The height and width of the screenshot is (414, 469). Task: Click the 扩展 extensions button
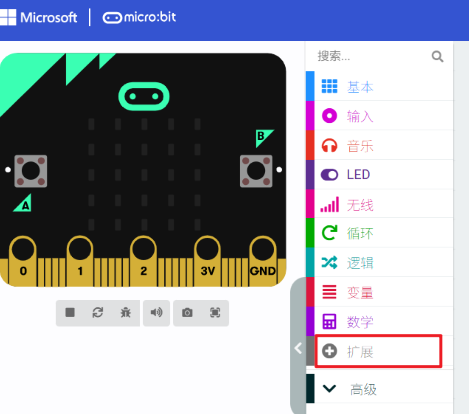pyautogui.click(x=380, y=351)
